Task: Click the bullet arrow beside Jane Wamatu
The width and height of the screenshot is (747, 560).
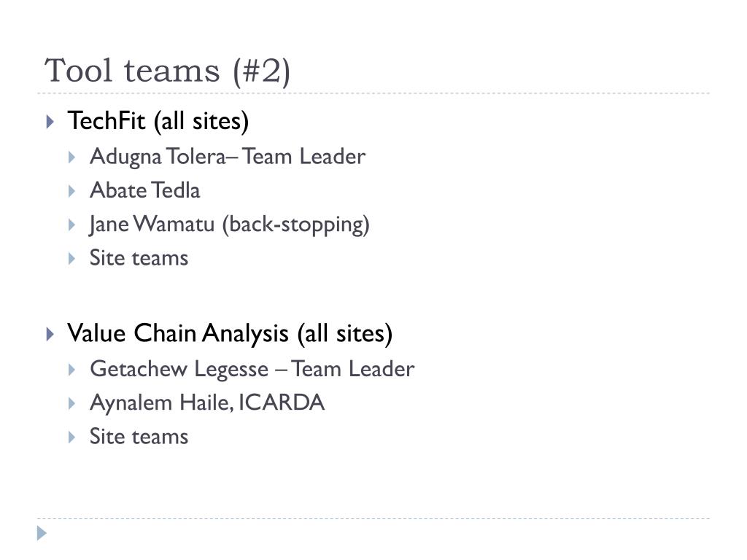Action: 72,225
